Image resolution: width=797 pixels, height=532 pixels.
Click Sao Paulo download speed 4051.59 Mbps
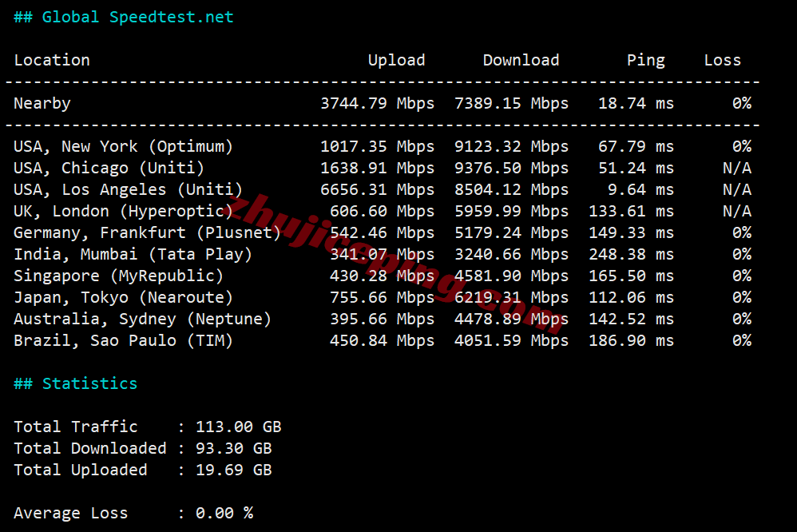click(x=511, y=340)
